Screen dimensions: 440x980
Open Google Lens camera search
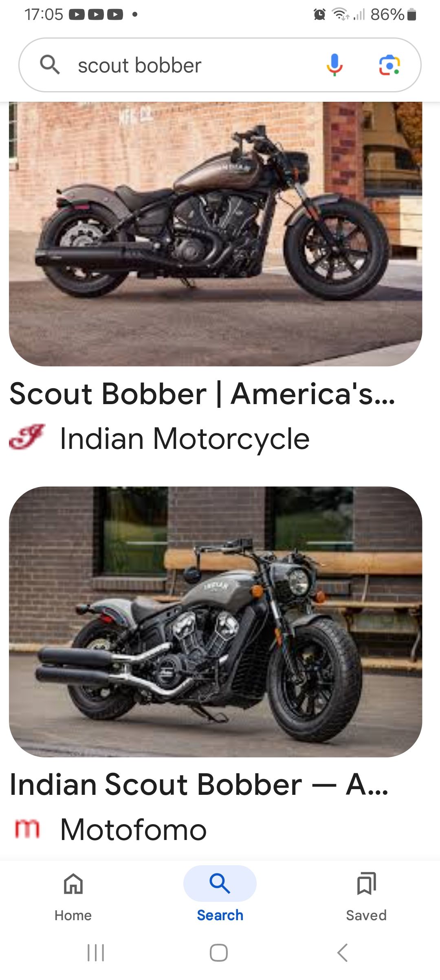389,65
